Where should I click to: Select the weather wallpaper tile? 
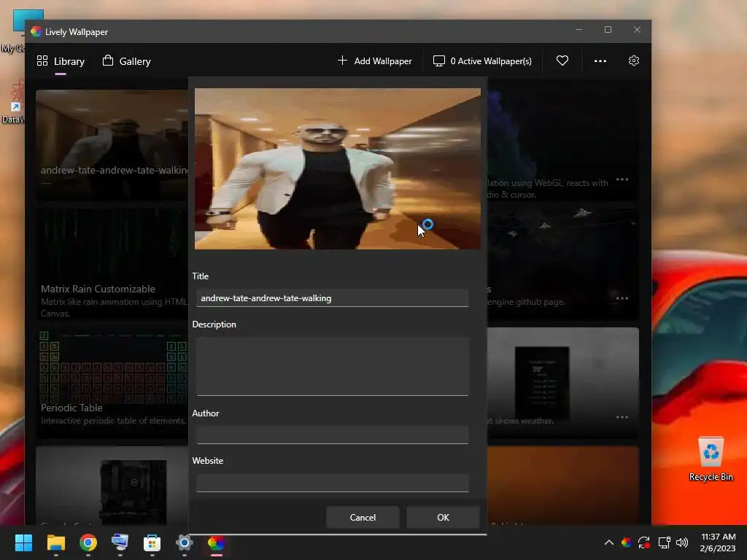click(562, 384)
